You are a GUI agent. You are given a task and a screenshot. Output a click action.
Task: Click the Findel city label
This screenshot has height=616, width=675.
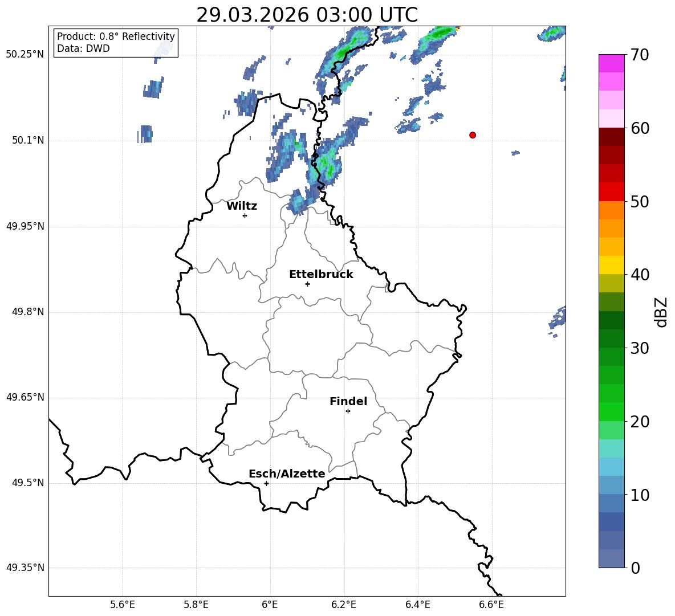pos(348,401)
